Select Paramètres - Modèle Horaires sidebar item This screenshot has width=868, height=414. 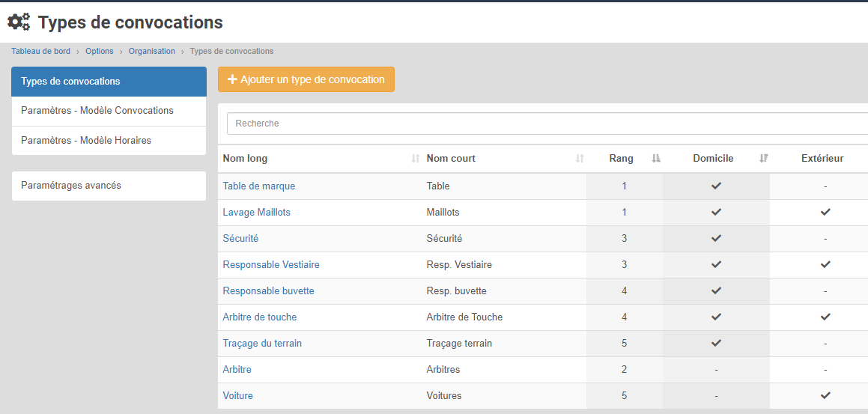[86, 141]
